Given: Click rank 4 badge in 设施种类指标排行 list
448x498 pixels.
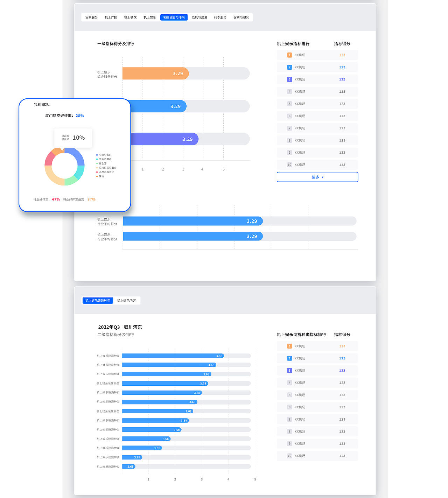Looking at the screenshot, I should pyautogui.click(x=289, y=383).
